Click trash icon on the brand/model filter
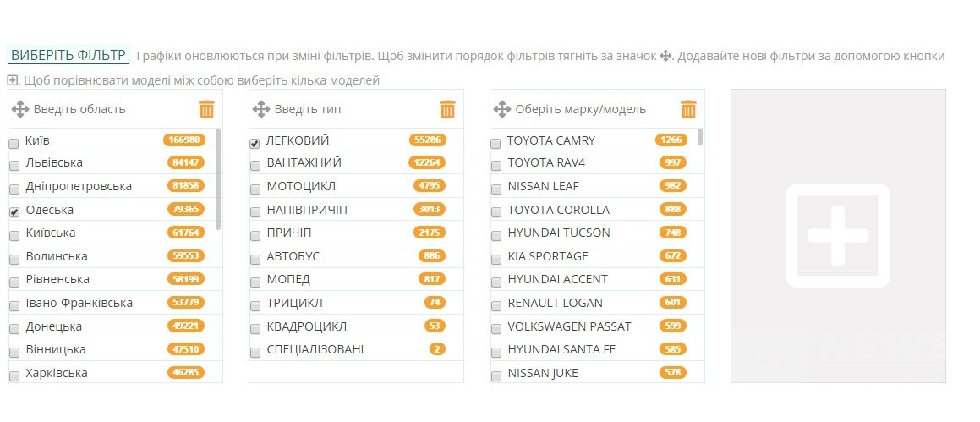This screenshot has height=422, width=980. tap(688, 109)
